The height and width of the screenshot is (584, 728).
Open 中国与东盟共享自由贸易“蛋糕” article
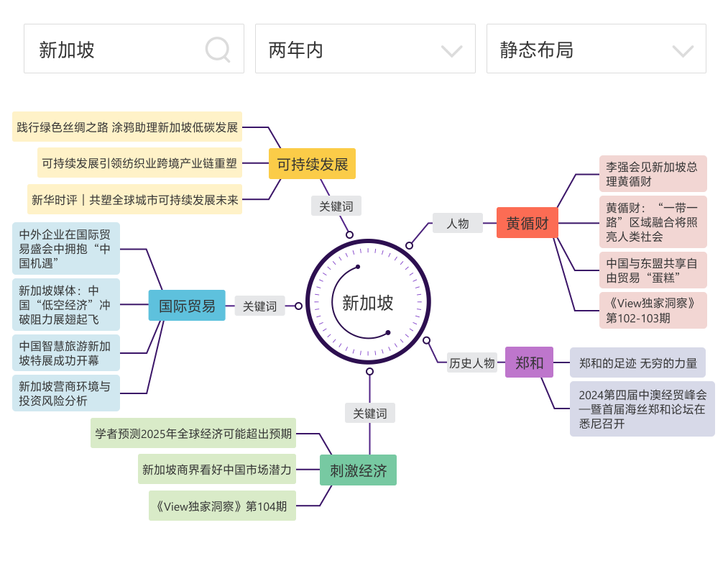pyautogui.click(x=653, y=270)
